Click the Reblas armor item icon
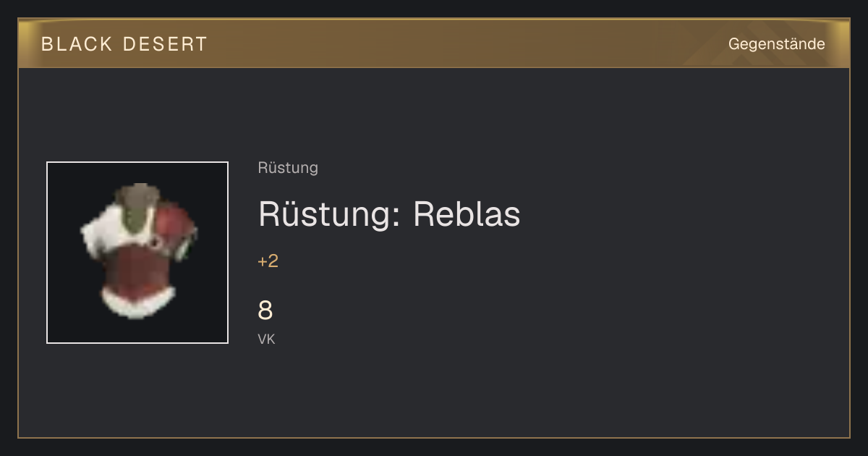The image size is (868, 456). 137,252
